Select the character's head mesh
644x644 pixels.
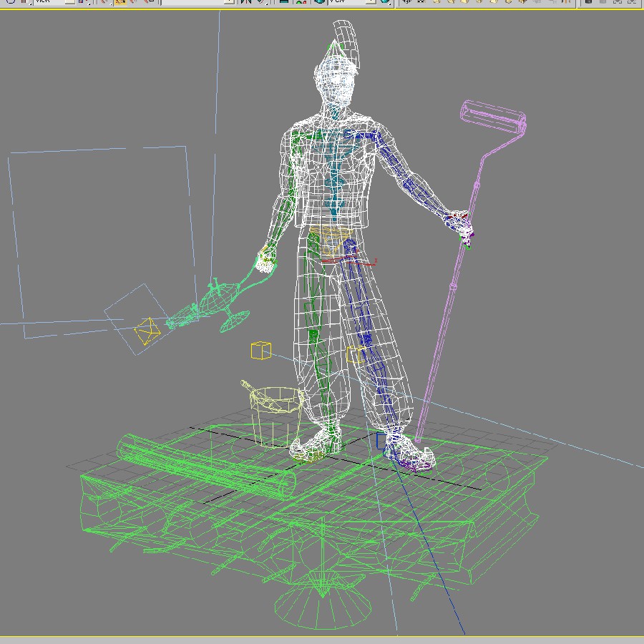tap(335, 80)
